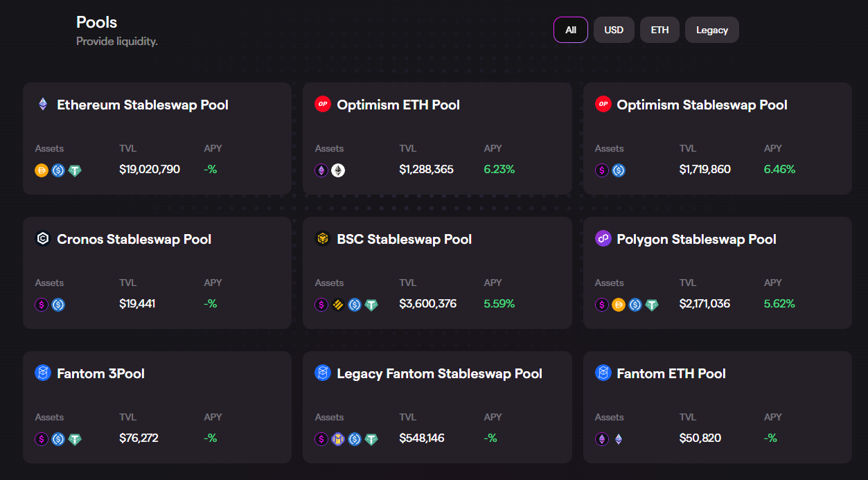Click the DAI asset icon in Ethereum Stableswap Pool

(x=42, y=170)
